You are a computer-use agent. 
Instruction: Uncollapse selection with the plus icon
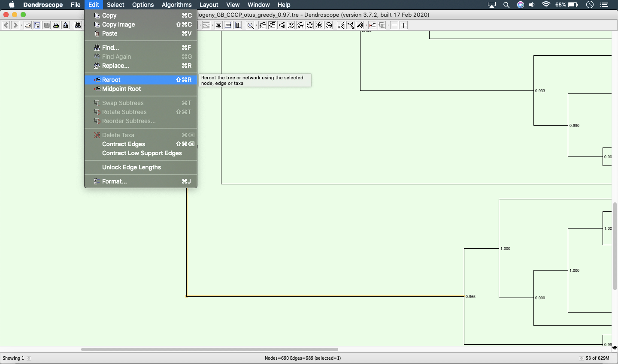click(404, 25)
